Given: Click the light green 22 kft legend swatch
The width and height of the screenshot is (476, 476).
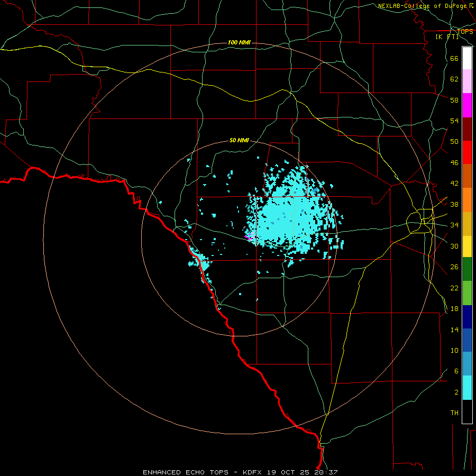Looking at the screenshot, I should tap(467, 293).
